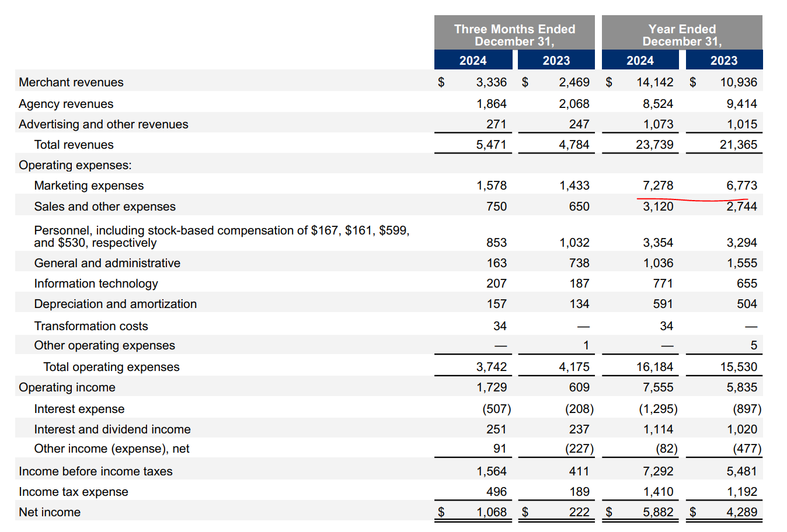Viewport: 787px width, 532px height.
Task: Click the 'Operating expenses:' heading
Action: (x=75, y=165)
